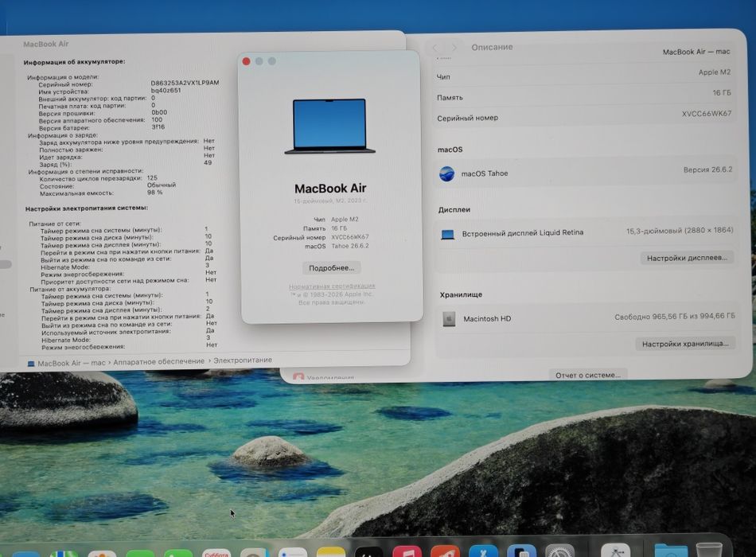Click the 16 ГБ memory value in Settings

click(722, 92)
